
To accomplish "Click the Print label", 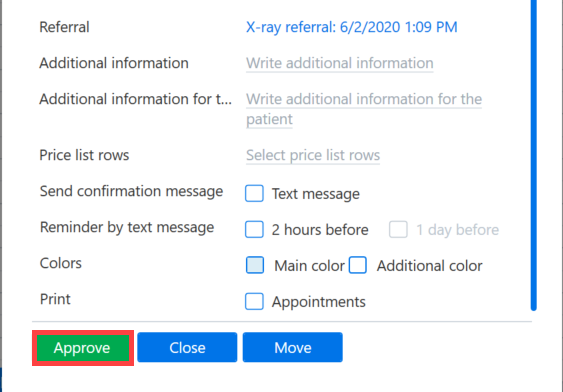I will click(55, 299).
